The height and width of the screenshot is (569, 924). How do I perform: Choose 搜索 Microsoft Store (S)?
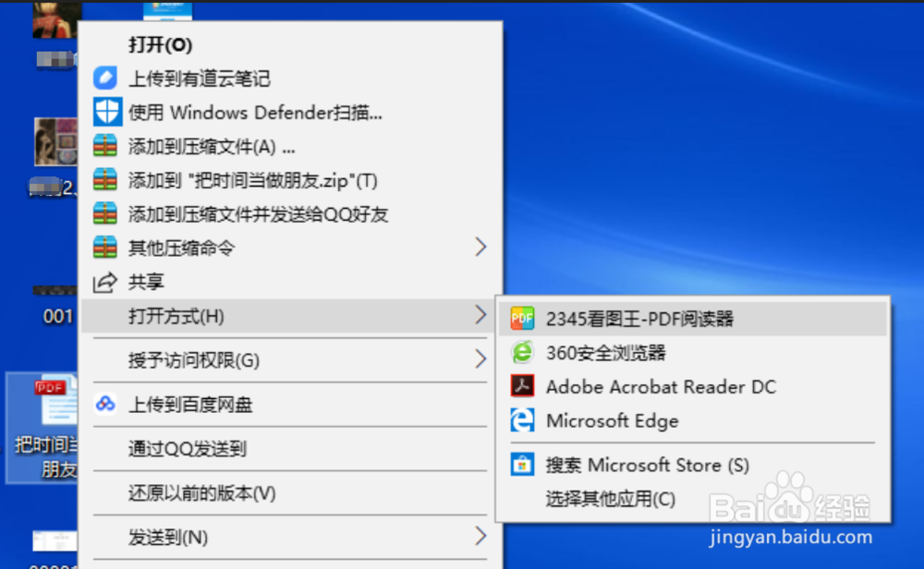coord(693,465)
